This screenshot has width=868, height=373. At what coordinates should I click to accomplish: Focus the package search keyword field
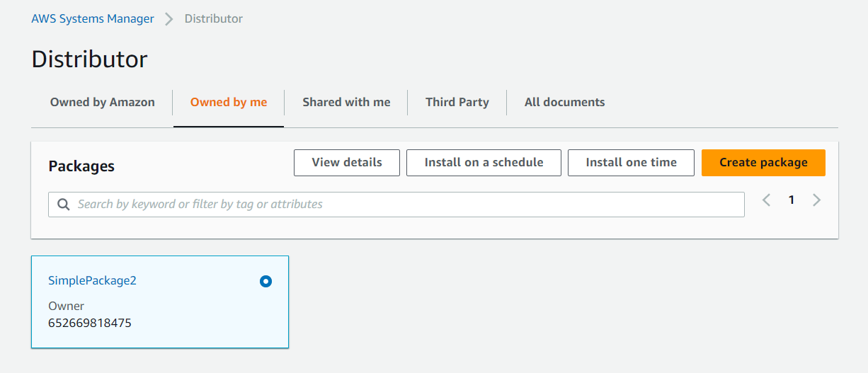click(404, 205)
